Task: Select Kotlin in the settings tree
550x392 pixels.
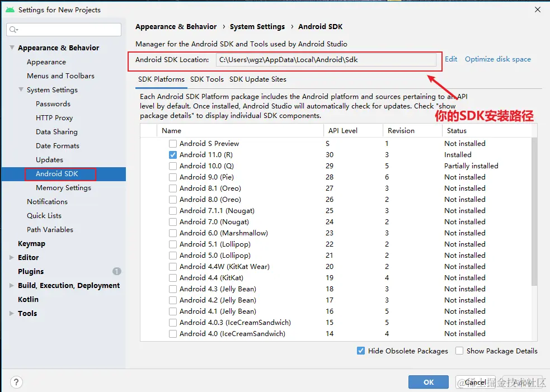Action: point(28,299)
